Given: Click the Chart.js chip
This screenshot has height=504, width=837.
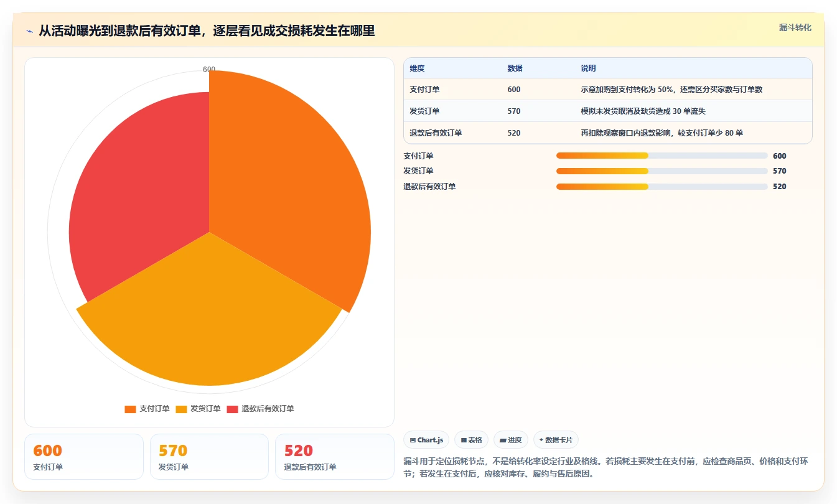Looking at the screenshot, I should (426, 440).
